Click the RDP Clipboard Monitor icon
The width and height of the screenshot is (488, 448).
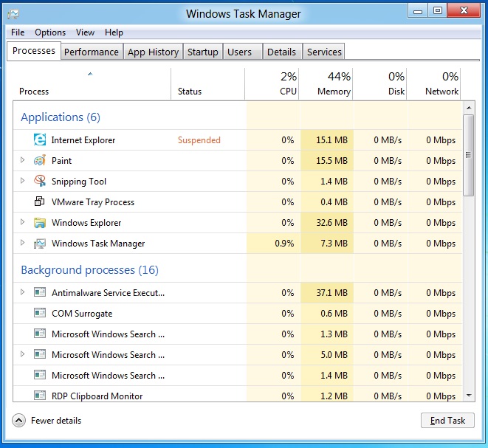40,396
